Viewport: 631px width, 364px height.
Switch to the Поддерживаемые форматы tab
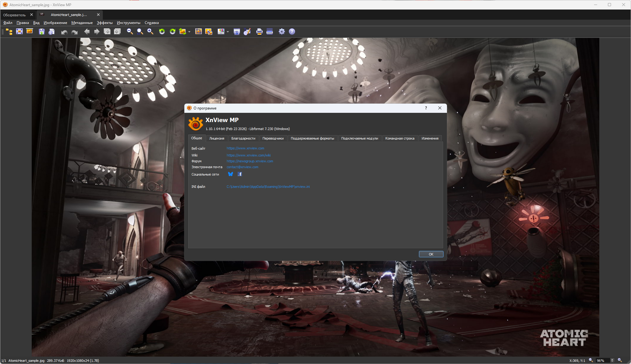tap(312, 138)
